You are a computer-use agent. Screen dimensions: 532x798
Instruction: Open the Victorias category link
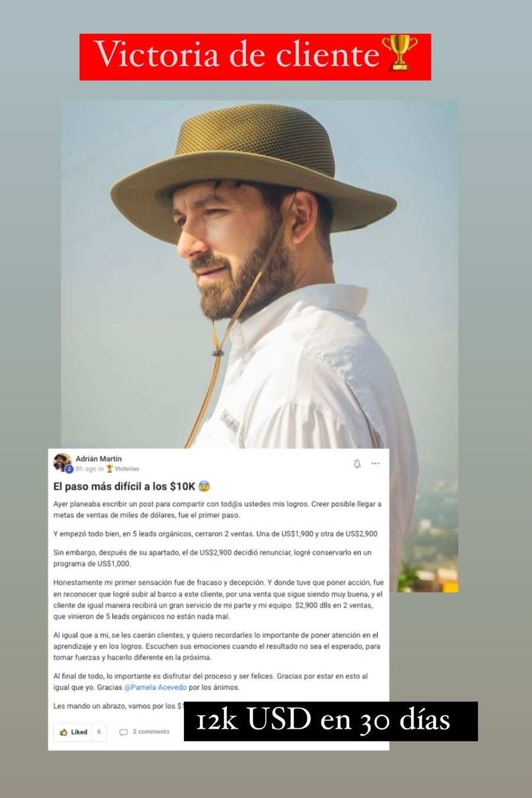pyautogui.click(x=127, y=469)
